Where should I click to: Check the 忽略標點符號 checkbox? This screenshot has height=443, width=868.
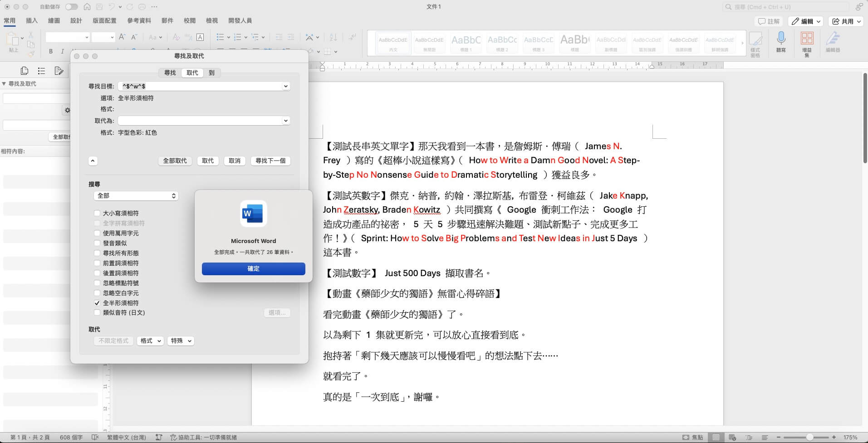97,283
